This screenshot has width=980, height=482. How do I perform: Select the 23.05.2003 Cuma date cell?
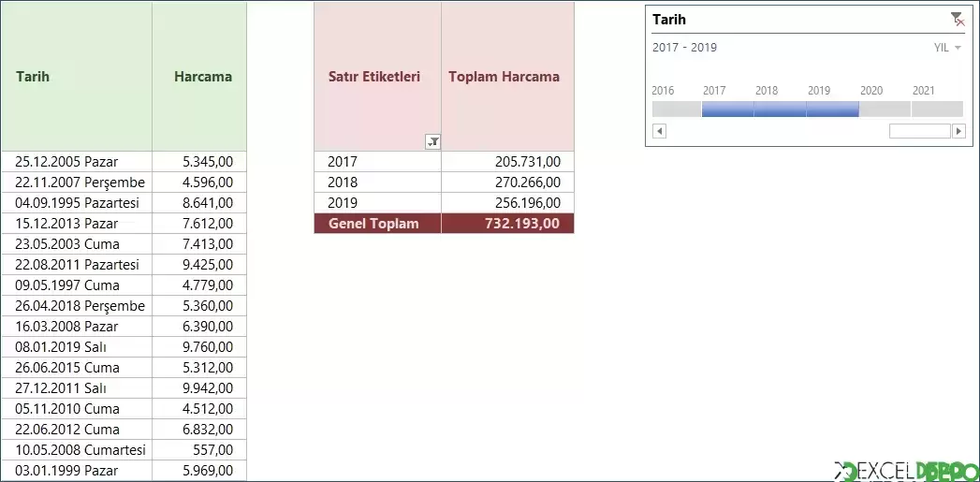click(76, 244)
